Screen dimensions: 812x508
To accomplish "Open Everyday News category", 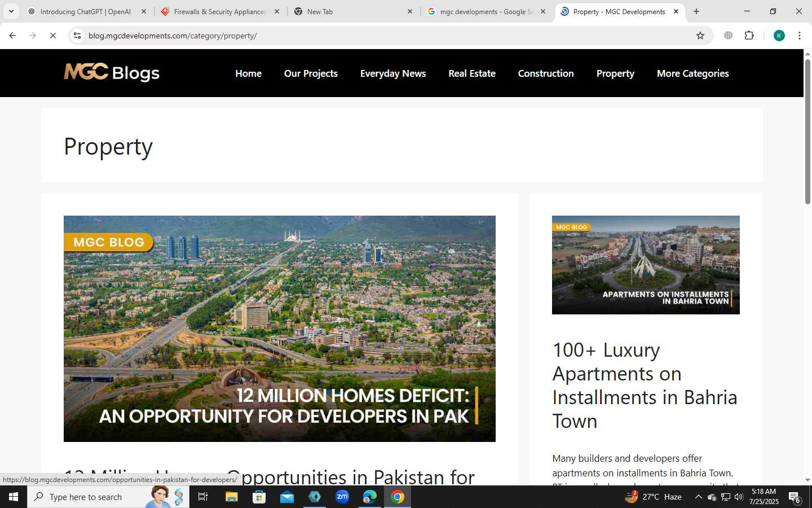I will point(393,73).
